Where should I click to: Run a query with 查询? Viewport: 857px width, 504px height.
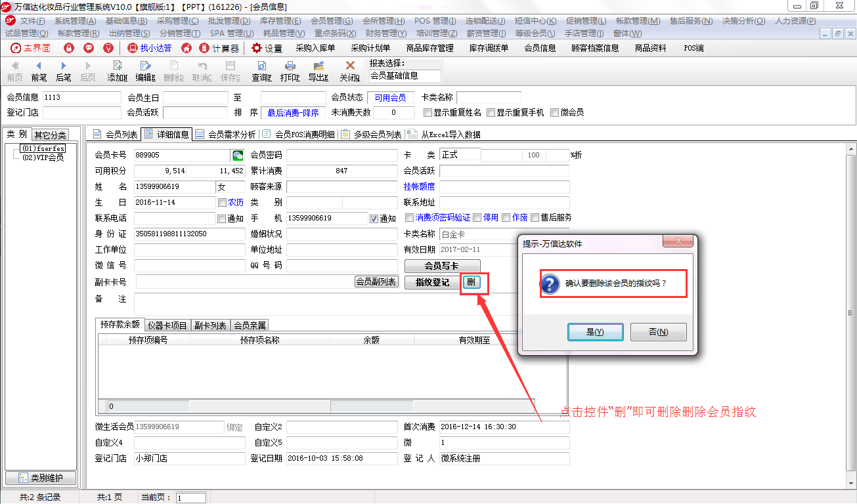(x=261, y=71)
